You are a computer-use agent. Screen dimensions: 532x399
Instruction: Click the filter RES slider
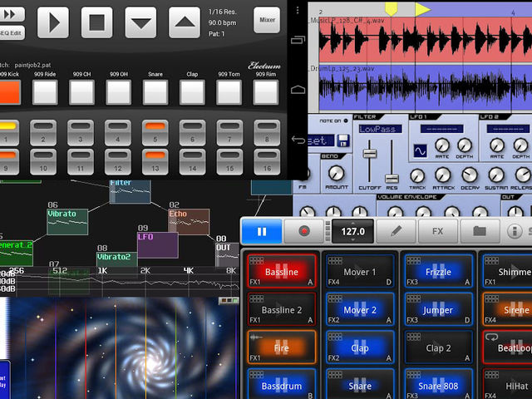(392, 179)
